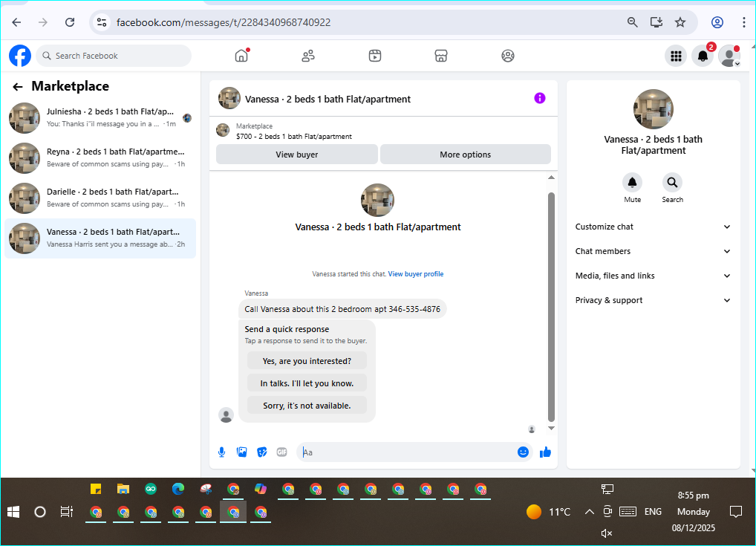This screenshot has width=756, height=546.
Task: Open the account profile avatar menu
Action: click(729, 56)
